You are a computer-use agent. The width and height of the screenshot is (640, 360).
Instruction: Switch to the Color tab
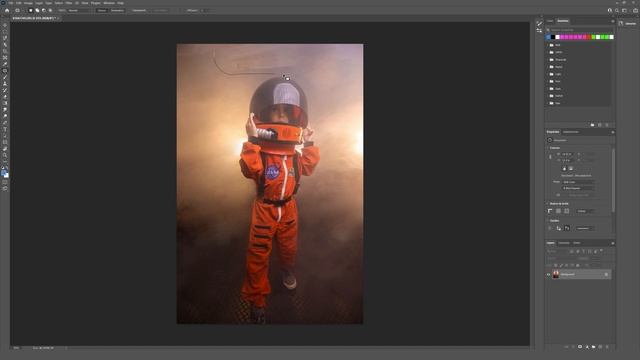pyautogui.click(x=550, y=21)
